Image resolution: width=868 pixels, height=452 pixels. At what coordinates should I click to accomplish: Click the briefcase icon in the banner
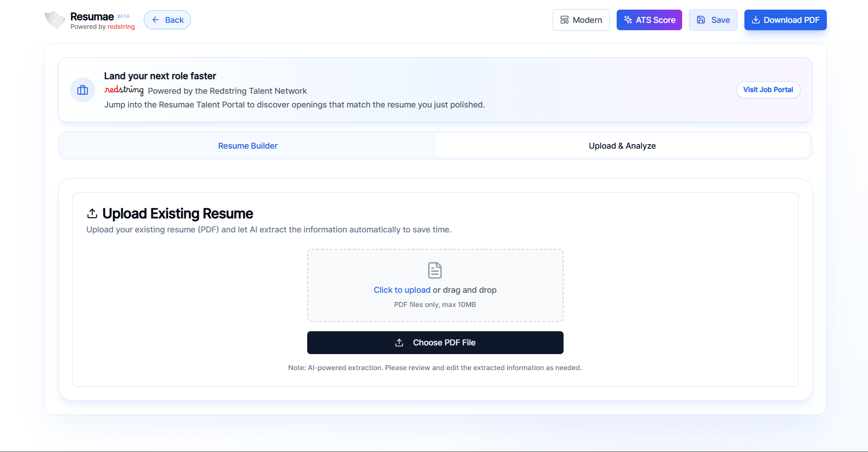tap(82, 90)
